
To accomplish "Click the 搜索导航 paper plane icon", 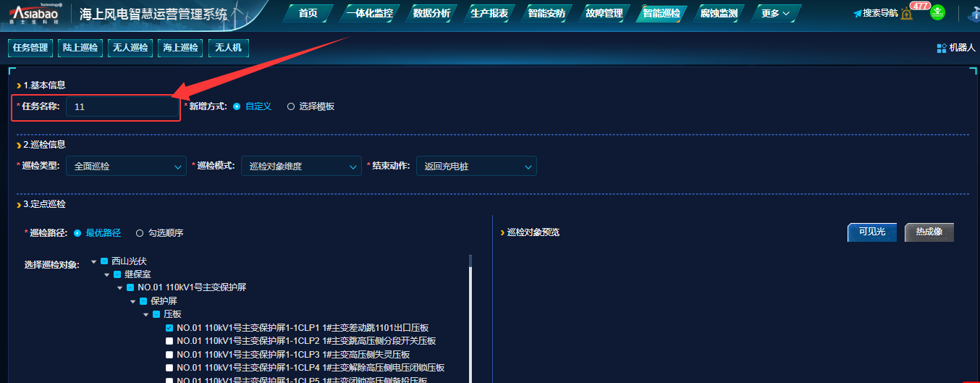I will click(858, 14).
